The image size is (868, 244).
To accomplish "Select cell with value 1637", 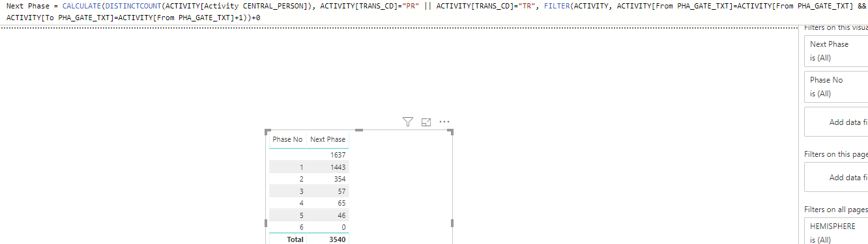I will coord(338,155).
